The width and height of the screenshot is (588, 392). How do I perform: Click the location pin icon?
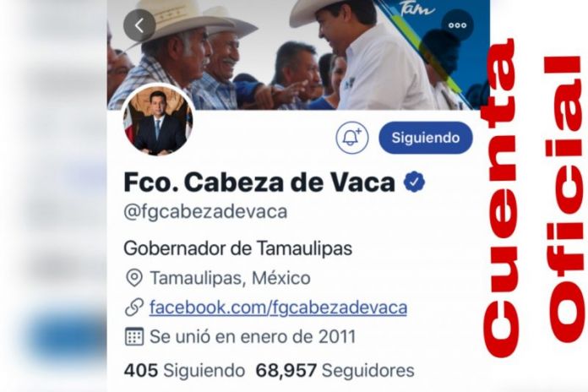tap(134, 278)
